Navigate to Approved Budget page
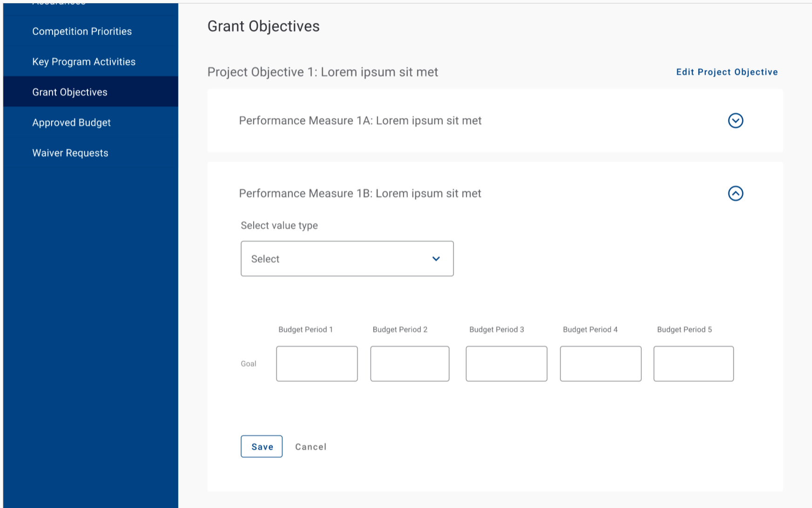 coord(71,123)
